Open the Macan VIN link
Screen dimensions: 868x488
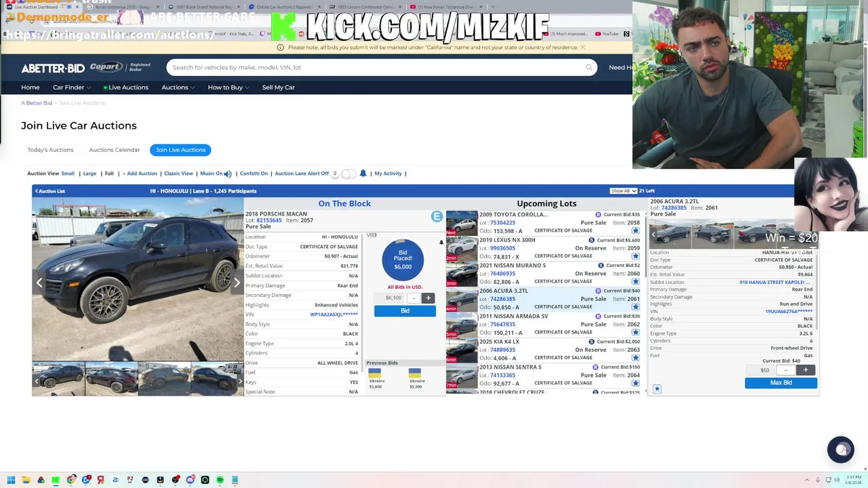click(334, 314)
